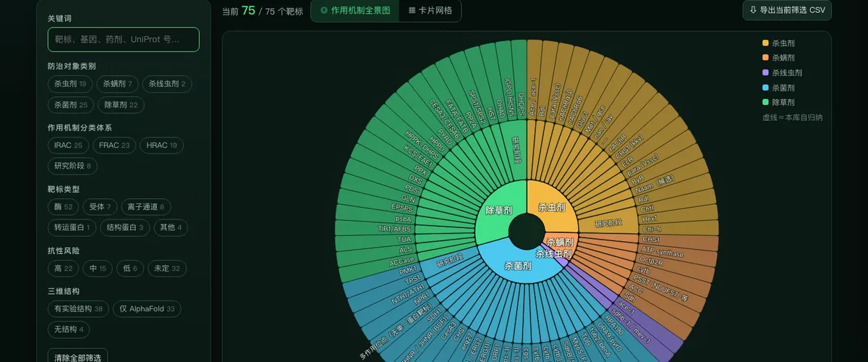Image resolution: width=868 pixels, height=362 pixels.
Task: Filter by target type 受体 7
Action: point(100,207)
